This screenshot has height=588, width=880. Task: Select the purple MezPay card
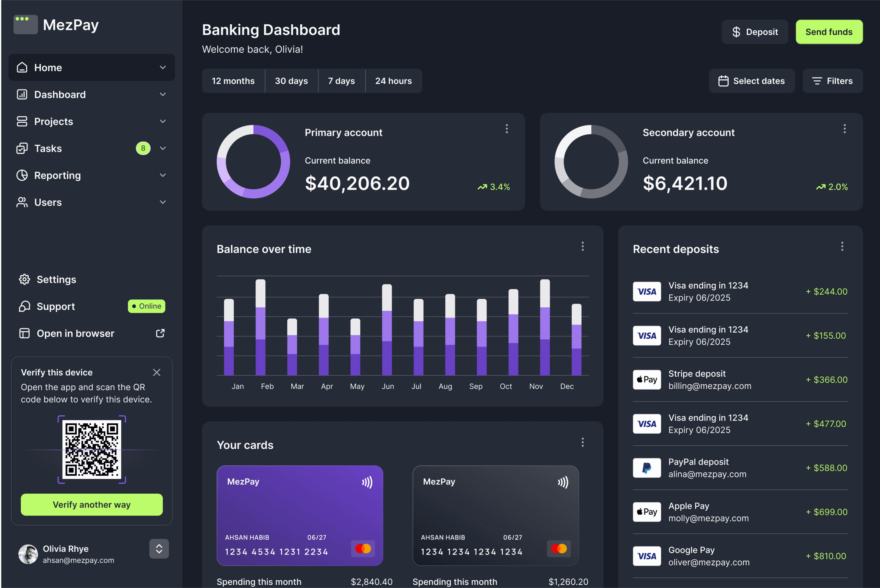pos(300,516)
